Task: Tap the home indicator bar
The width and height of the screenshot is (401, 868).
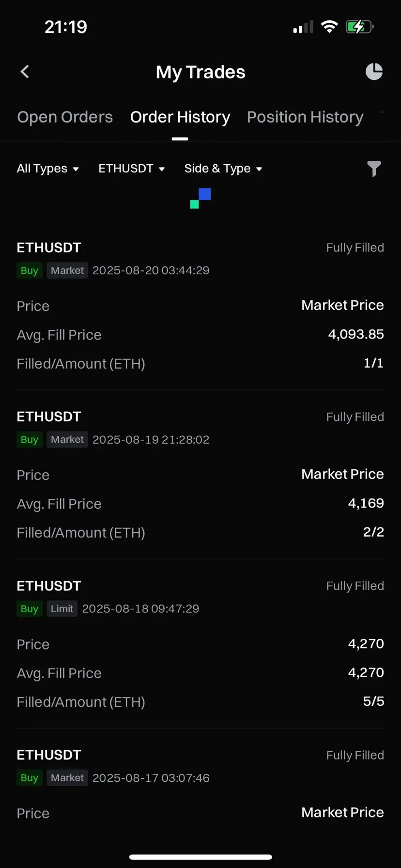Action: click(x=200, y=857)
